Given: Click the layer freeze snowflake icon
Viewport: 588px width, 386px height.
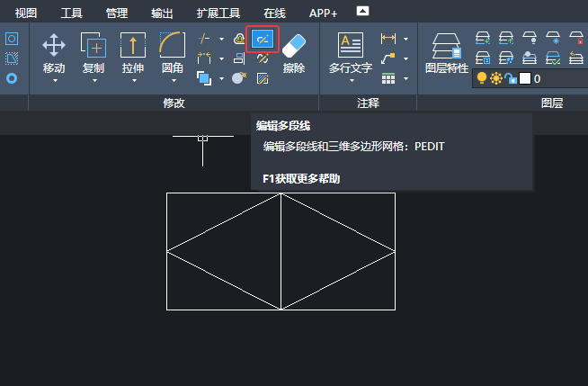Looking at the screenshot, I should [553, 38].
